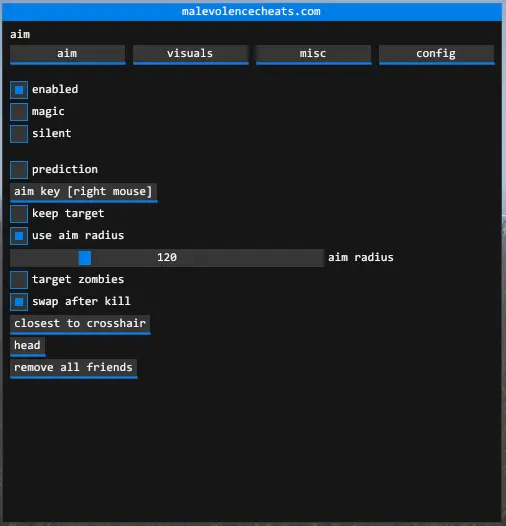This screenshot has height=526, width=506.
Task: Enable the keep target checkbox
Action: 19,214
